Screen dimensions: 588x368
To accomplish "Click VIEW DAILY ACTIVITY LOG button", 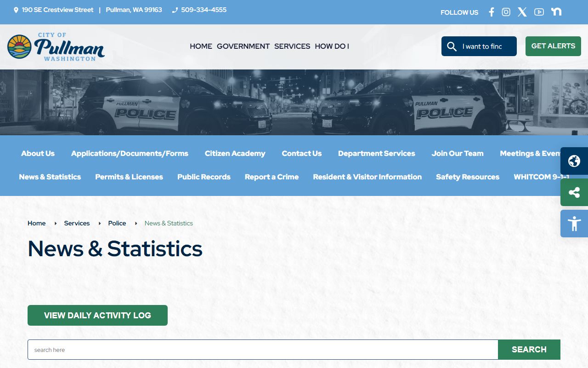I will coord(97,315).
